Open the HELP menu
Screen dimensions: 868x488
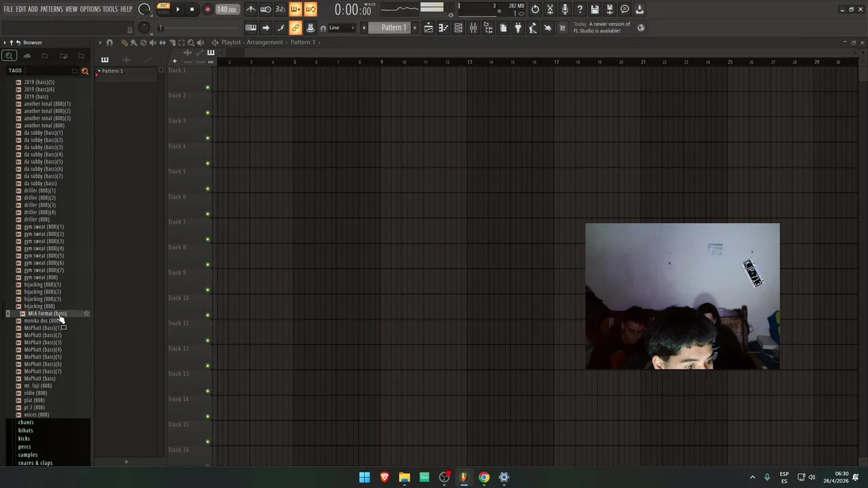pos(127,9)
